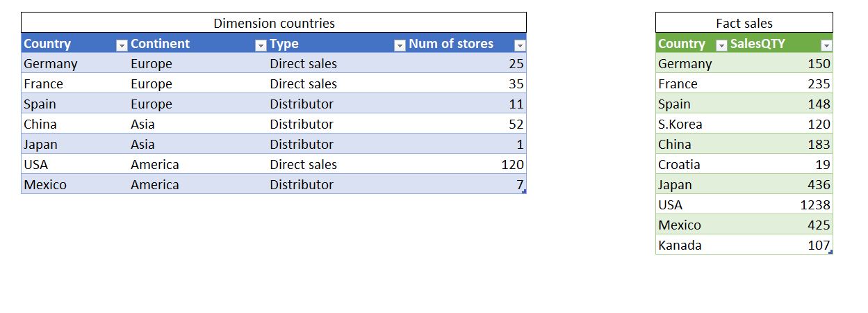Select the Dimension countries title cell
Screen dimensions: 868x313
(x=274, y=23)
